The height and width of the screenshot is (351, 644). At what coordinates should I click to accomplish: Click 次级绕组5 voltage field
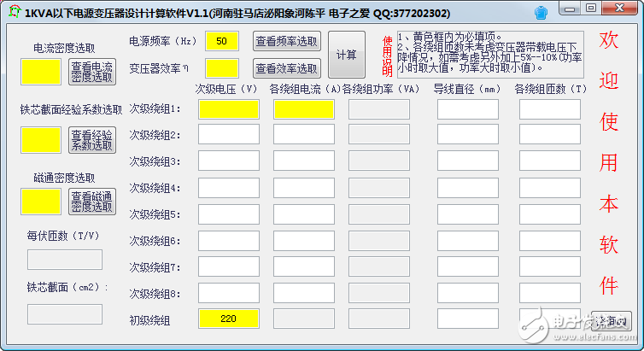click(229, 214)
